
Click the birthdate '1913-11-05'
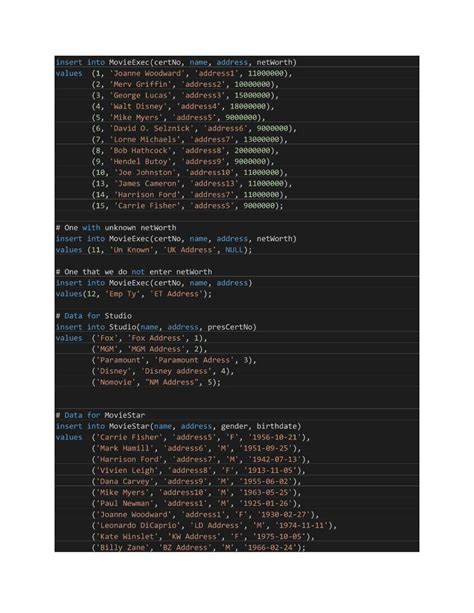click(x=270, y=470)
